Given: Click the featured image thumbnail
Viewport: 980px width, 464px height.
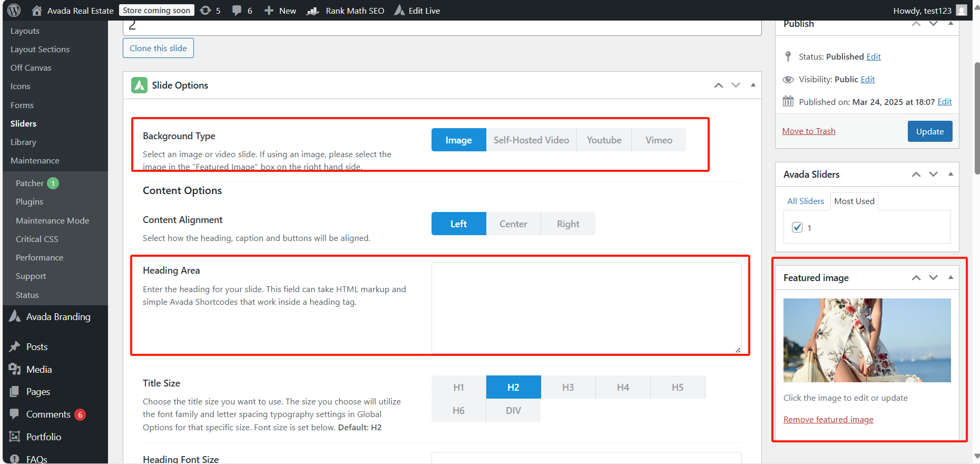Looking at the screenshot, I should click(x=867, y=340).
